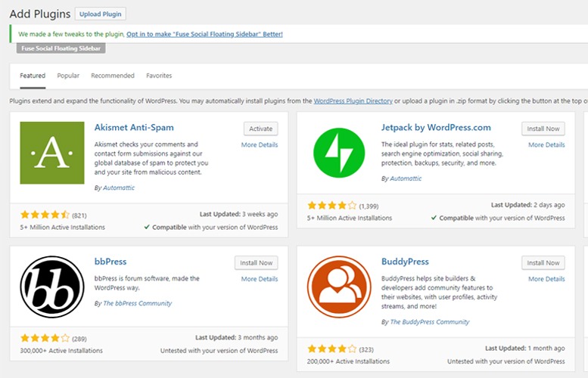
Task: Open the Akismet Anti-Spam title link
Action: tap(134, 127)
